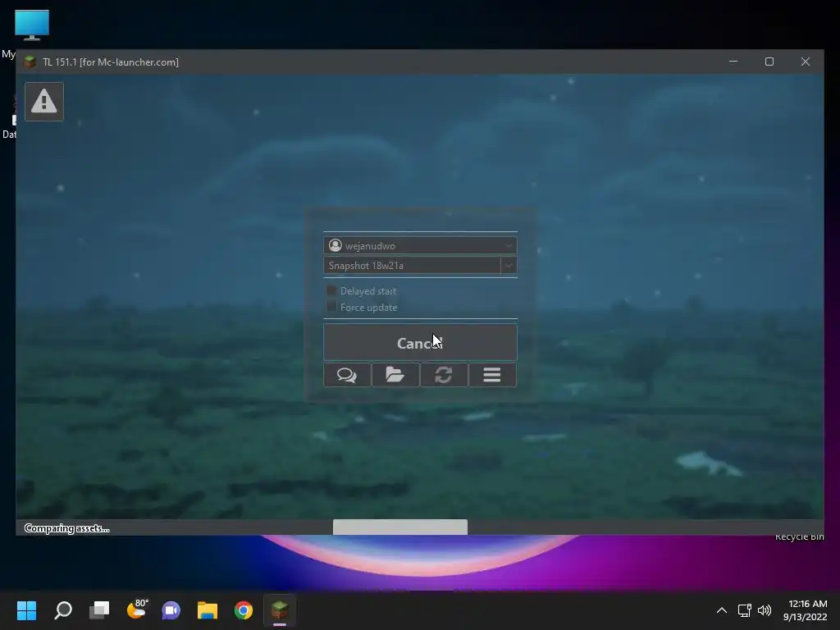Open network status tray icon
840x630 pixels.
[x=745, y=610]
